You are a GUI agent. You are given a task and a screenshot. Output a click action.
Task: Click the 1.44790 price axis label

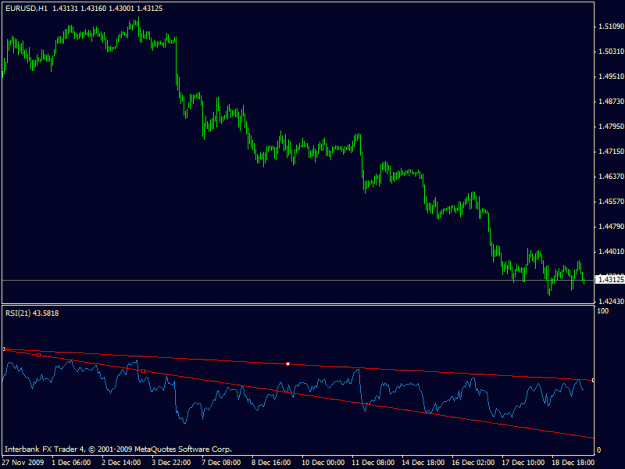611,227
